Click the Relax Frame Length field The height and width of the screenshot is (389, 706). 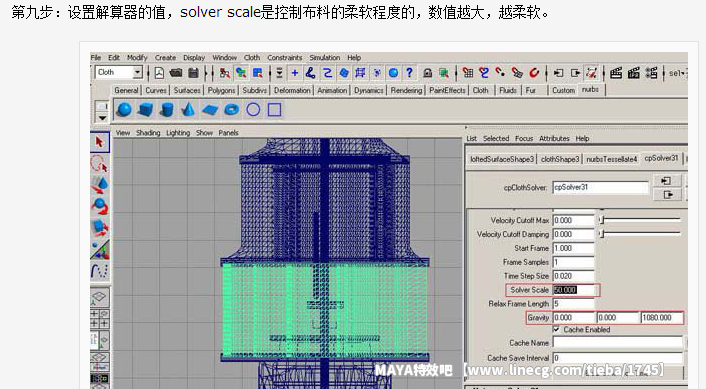tap(574, 304)
